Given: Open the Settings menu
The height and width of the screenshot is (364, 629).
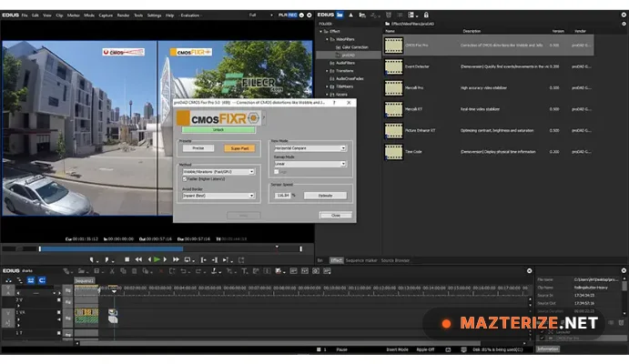Looking at the screenshot, I should [x=154, y=15].
